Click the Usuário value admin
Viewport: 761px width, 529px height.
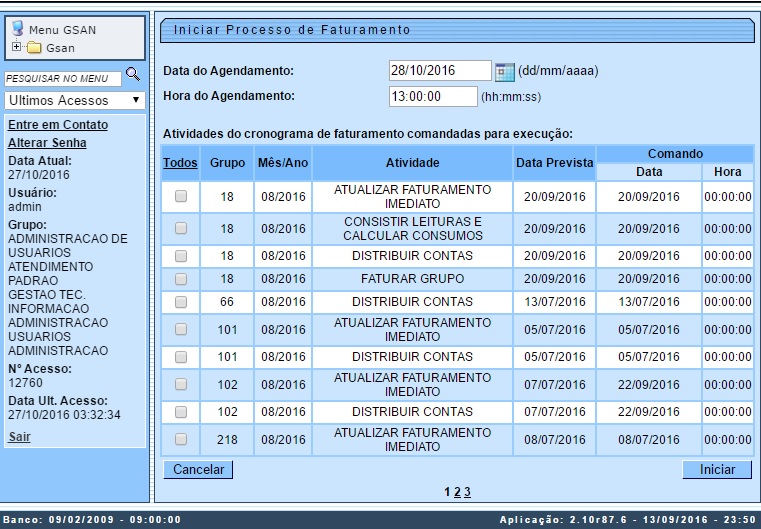25,207
